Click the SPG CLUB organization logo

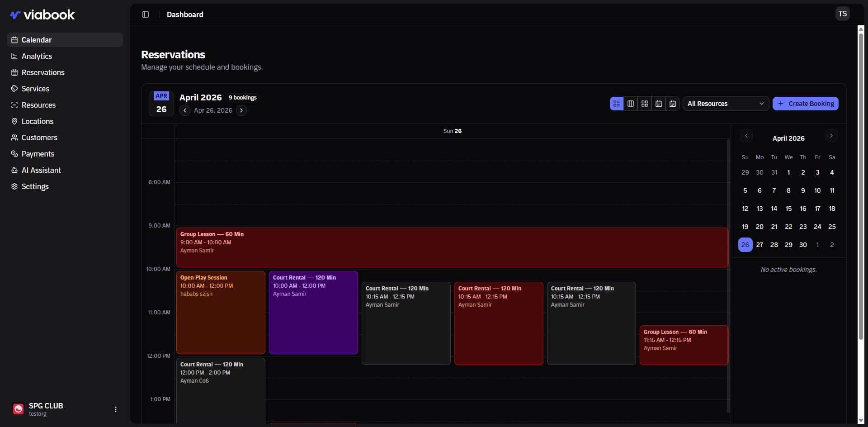point(18,409)
